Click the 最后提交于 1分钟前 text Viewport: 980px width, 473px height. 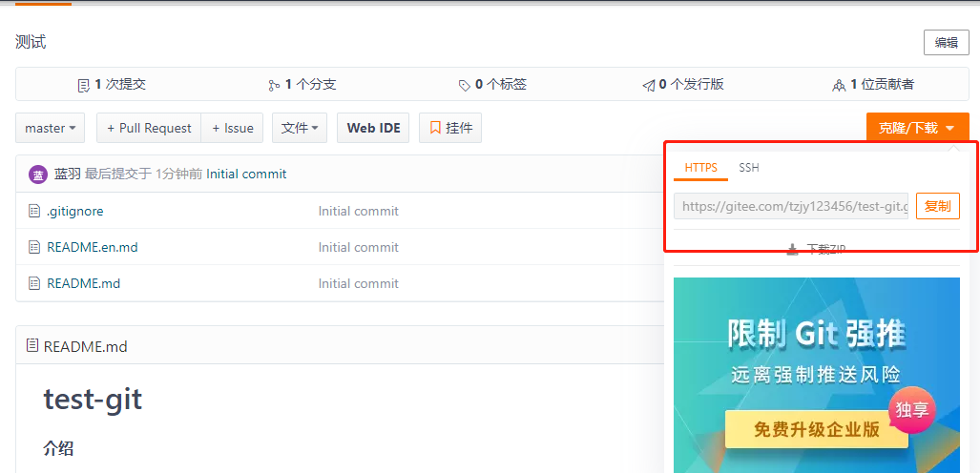143,175
